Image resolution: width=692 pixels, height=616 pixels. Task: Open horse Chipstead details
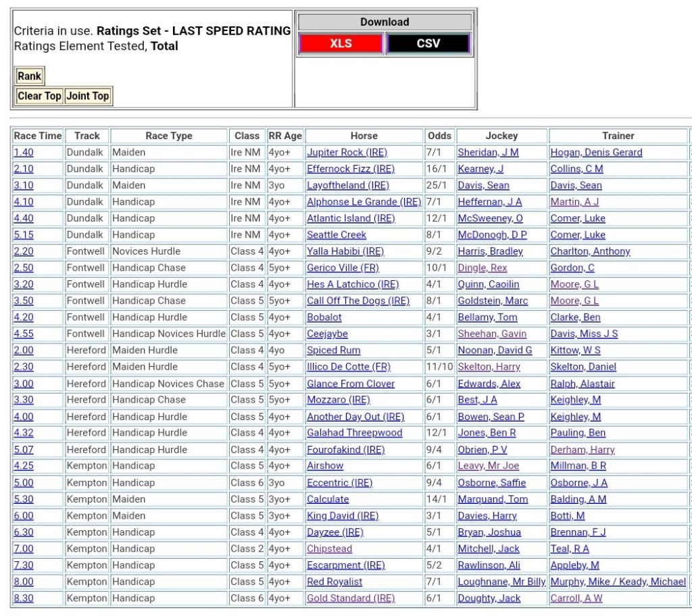click(329, 549)
